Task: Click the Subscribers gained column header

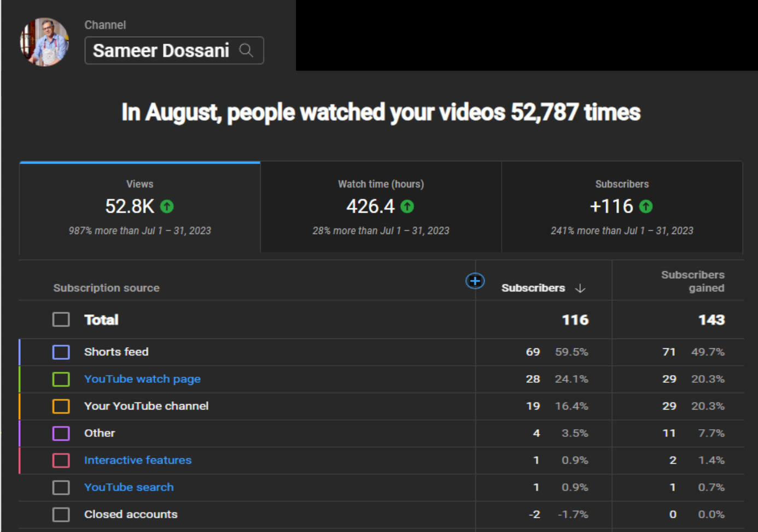Action: pos(692,281)
